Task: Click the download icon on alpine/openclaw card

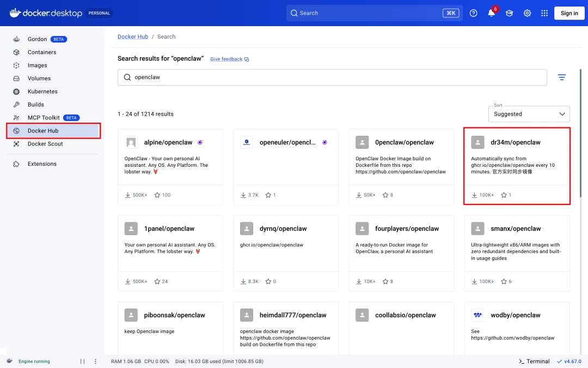Action: tap(127, 195)
